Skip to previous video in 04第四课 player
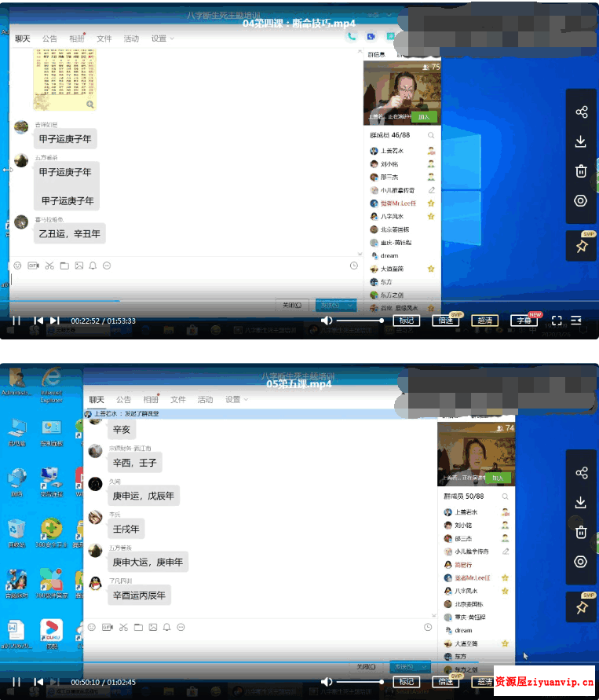 [38, 321]
